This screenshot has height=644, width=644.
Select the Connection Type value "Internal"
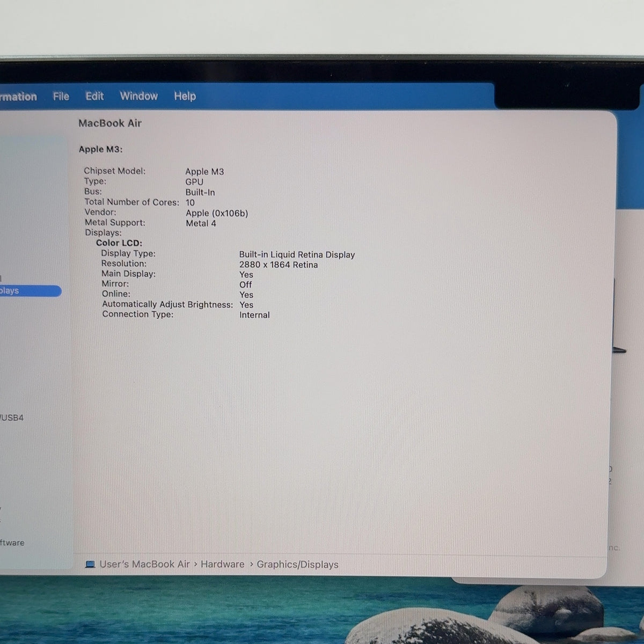255,315
